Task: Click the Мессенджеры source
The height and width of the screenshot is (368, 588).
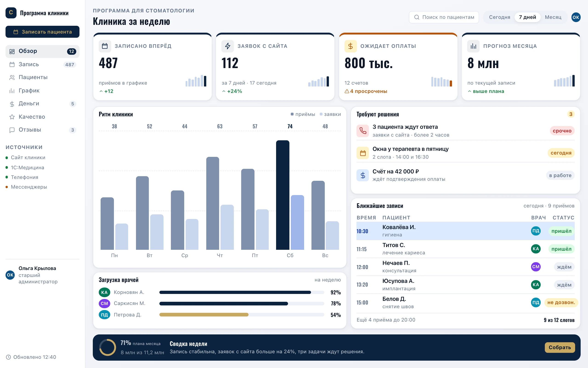Action: tap(26, 187)
